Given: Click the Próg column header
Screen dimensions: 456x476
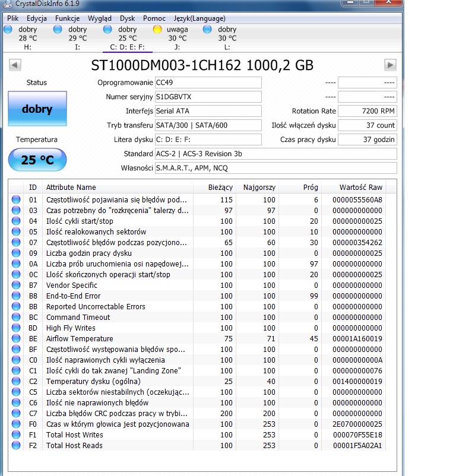Looking at the screenshot, I should tap(300, 188).
